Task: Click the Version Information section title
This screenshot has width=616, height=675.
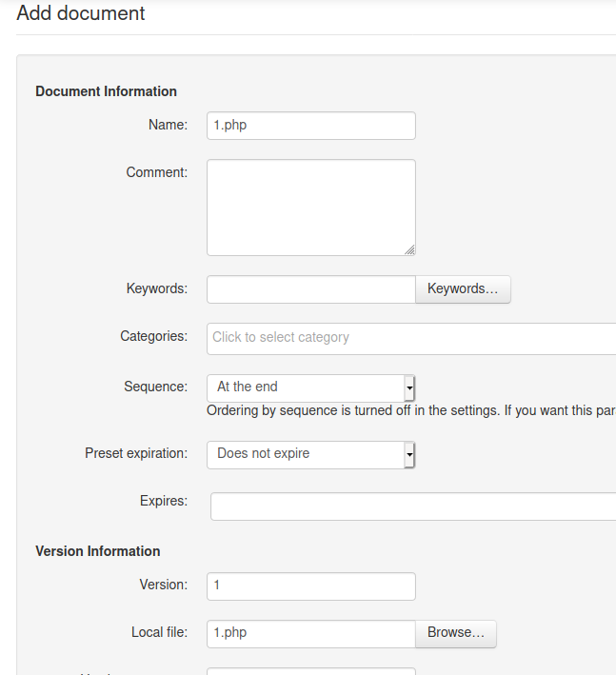Action: point(98,551)
